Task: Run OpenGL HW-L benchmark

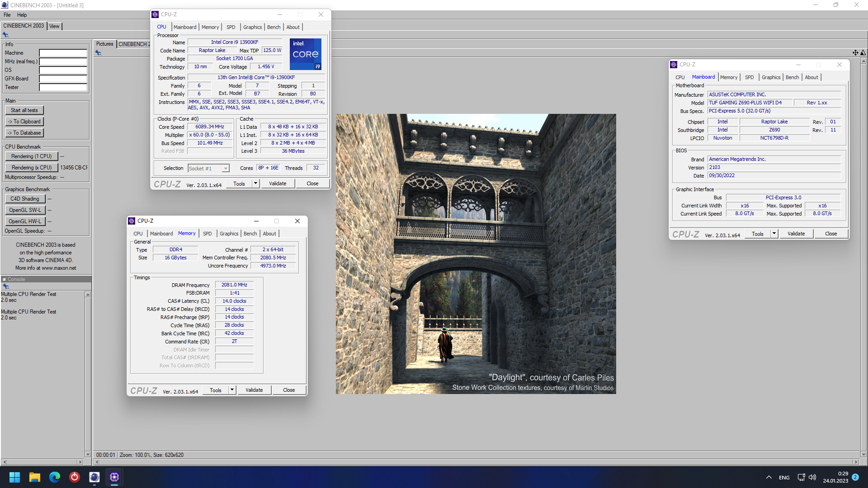Action: coord(25,221)
